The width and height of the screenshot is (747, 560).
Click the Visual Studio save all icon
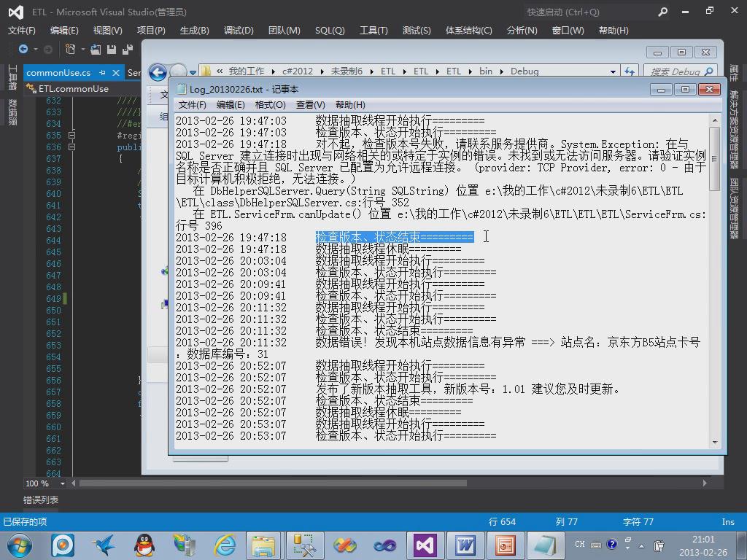127,49
